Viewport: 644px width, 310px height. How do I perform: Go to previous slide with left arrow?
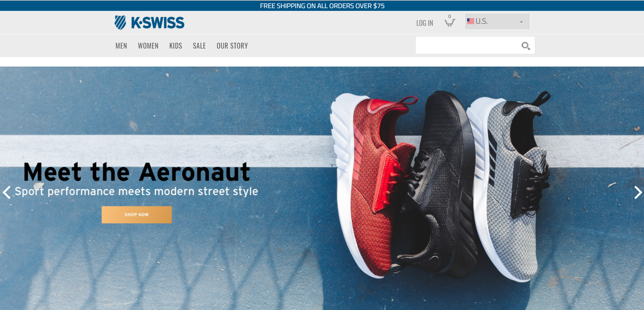tap(7, 192)
